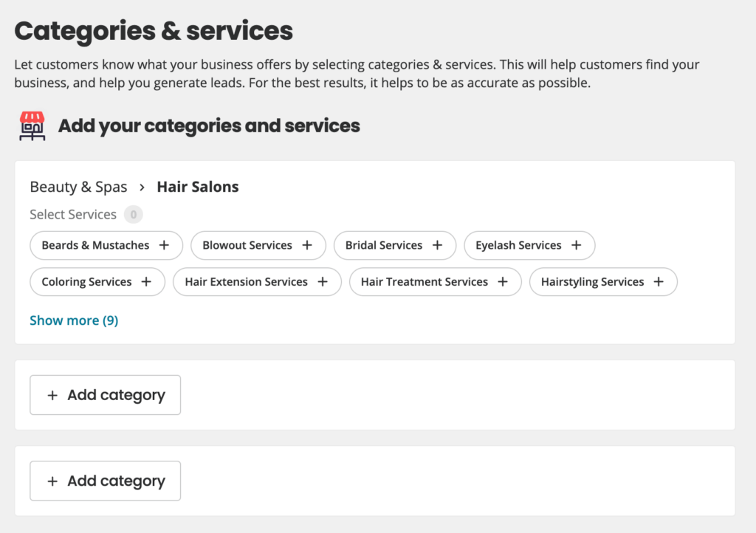Click the storefront icon beside the heading
Screen dimensions: 756x533
pyautogui.click(x=32, y=125)
